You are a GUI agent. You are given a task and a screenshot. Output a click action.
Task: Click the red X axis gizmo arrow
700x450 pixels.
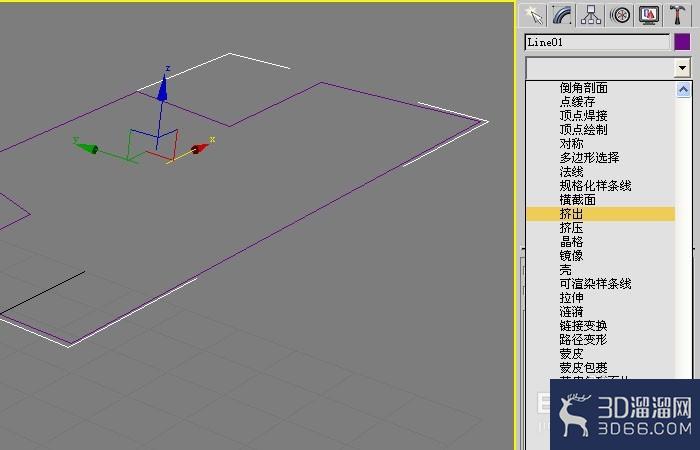pos(200,148)
